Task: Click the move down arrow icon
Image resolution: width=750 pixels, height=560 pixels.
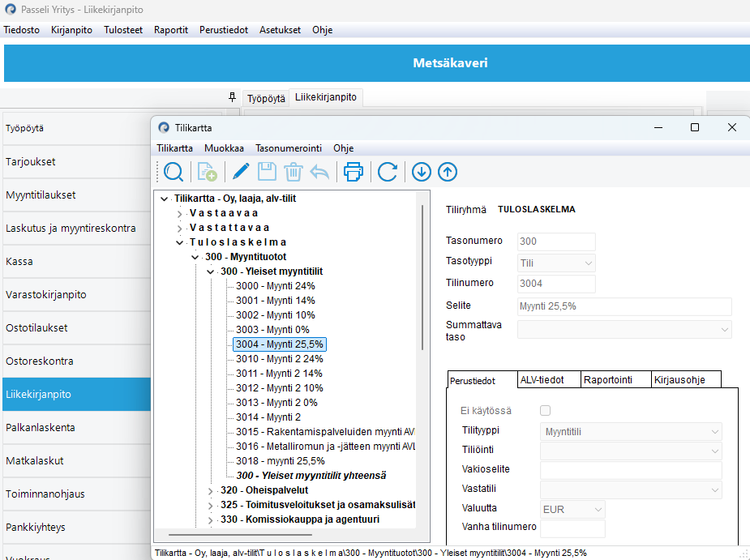Action: 421,172
